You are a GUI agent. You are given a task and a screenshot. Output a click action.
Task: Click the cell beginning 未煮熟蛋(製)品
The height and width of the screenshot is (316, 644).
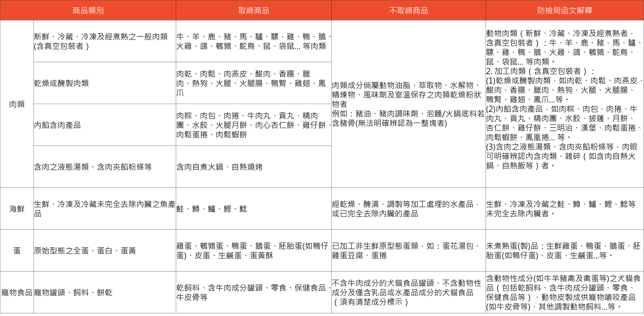point(565,250)
